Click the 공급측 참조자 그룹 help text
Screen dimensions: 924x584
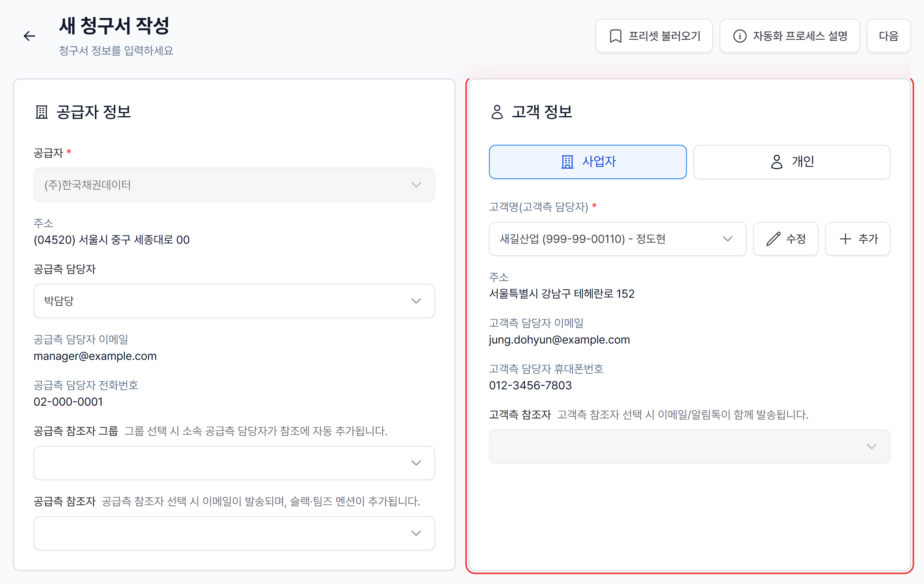[x=256, y=431]
